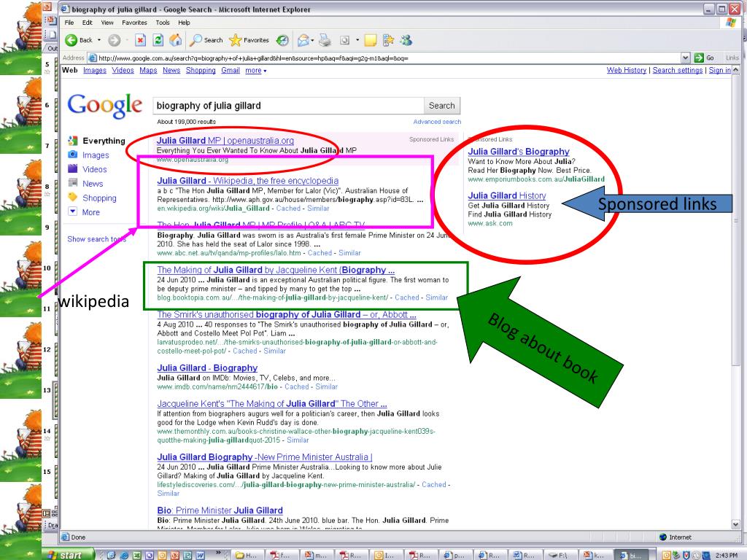747x560 pixels.
Task: Open the Back button history dropdown arrow
Action: click(99, 41)
